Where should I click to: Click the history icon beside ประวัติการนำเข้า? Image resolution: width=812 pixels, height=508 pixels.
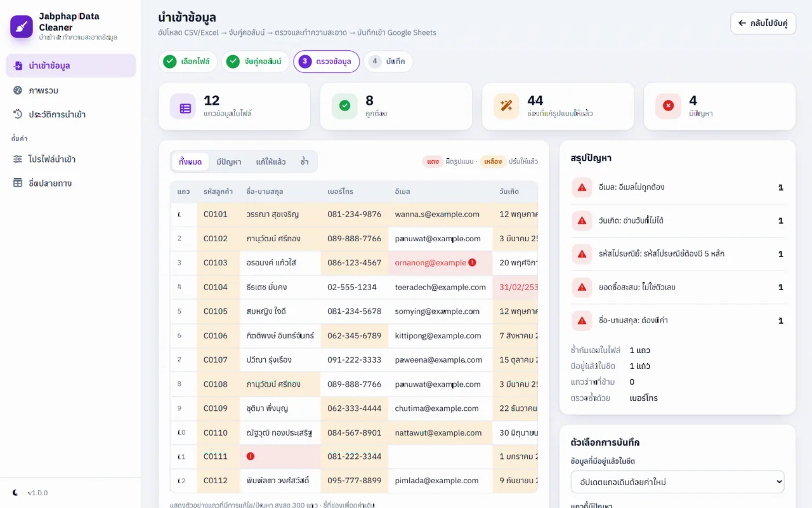(18, 114)
